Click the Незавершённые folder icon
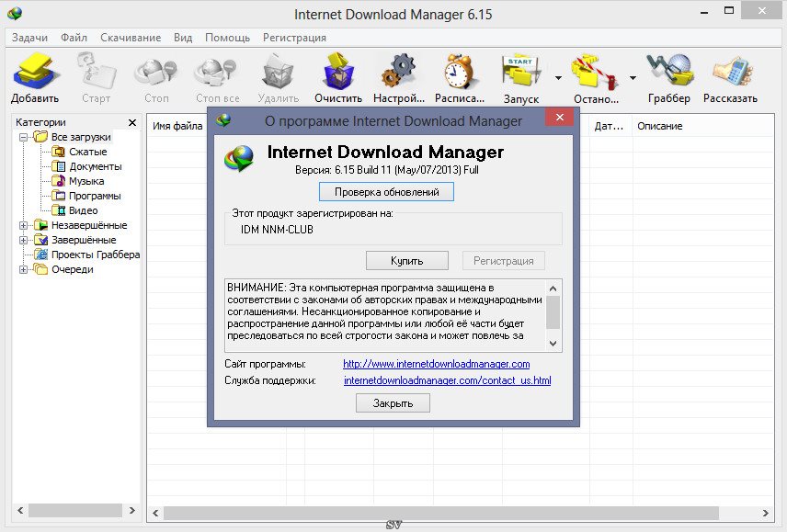Viewport: 787px width, 532px height. pyautogui.click(x=40, y=225)
